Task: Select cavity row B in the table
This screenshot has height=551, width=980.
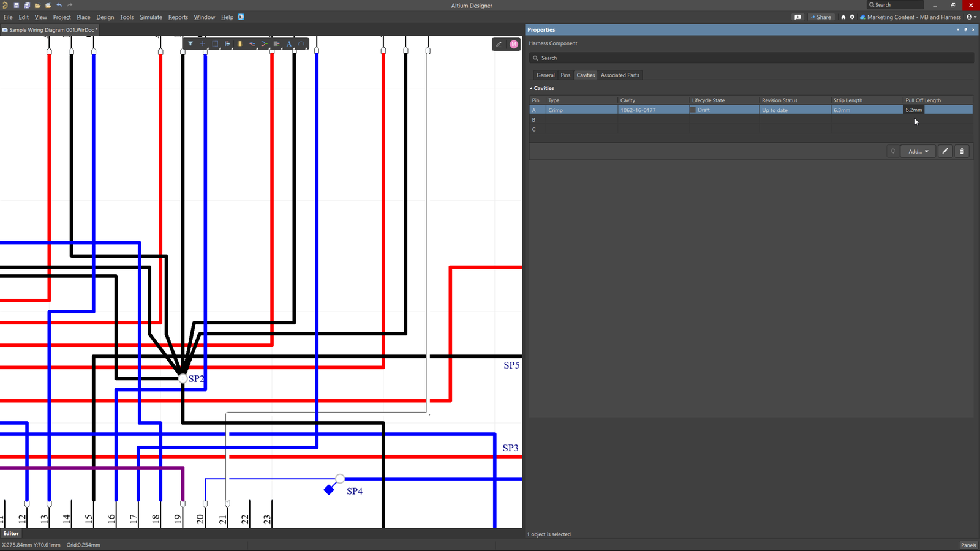Action: [751, 120]
